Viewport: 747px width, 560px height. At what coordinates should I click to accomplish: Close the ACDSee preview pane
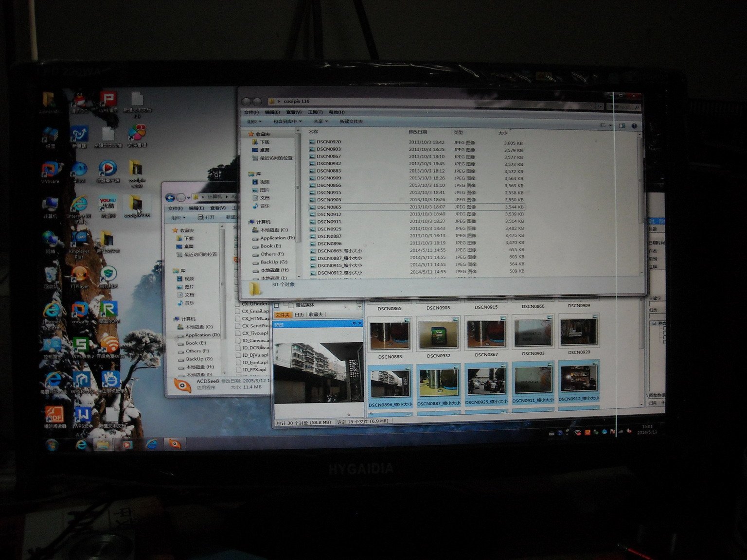pos(360,323)
